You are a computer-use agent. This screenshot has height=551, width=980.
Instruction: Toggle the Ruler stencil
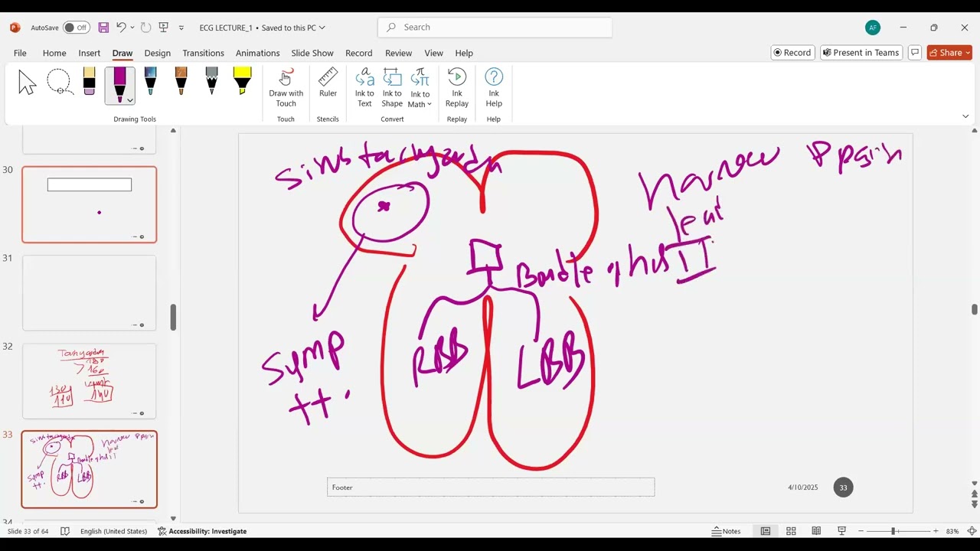pos(328,83)
